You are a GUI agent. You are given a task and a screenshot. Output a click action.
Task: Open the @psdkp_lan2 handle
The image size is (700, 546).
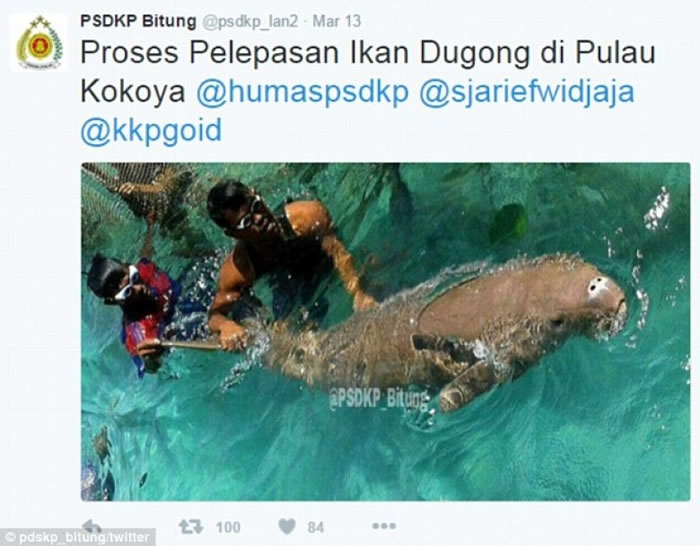coord(250,21)
